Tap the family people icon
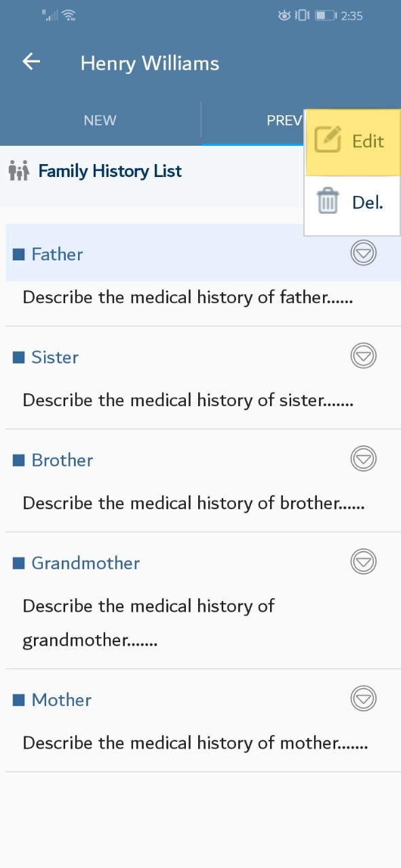This screenshot has height=868, width=401. (x=19, y=171)
